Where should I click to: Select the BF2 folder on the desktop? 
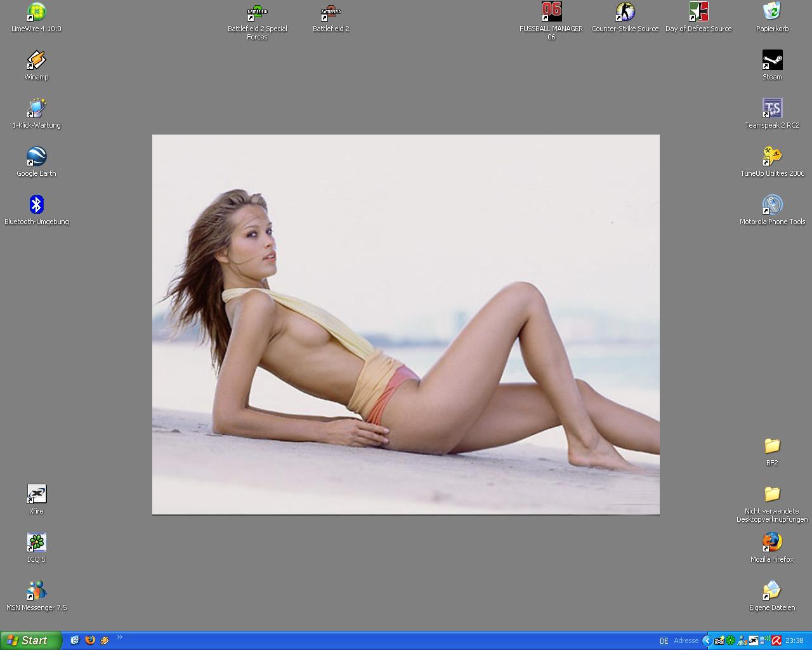point(772,446)
